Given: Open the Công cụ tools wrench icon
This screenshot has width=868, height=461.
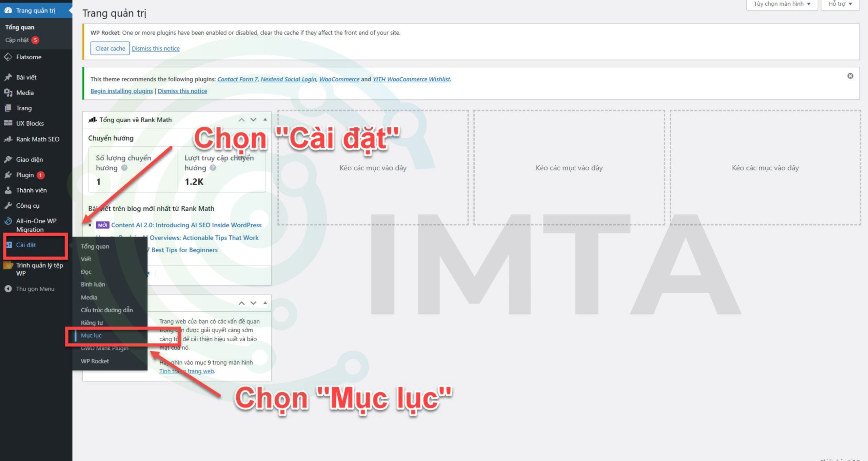Looking at the screenshot, I should point(8,205).
